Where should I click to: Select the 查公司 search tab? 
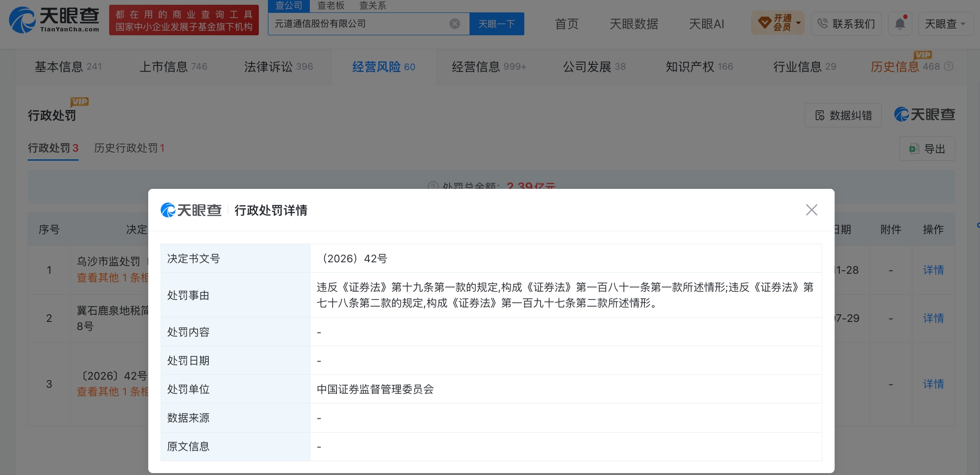click(x=289, y=6)
